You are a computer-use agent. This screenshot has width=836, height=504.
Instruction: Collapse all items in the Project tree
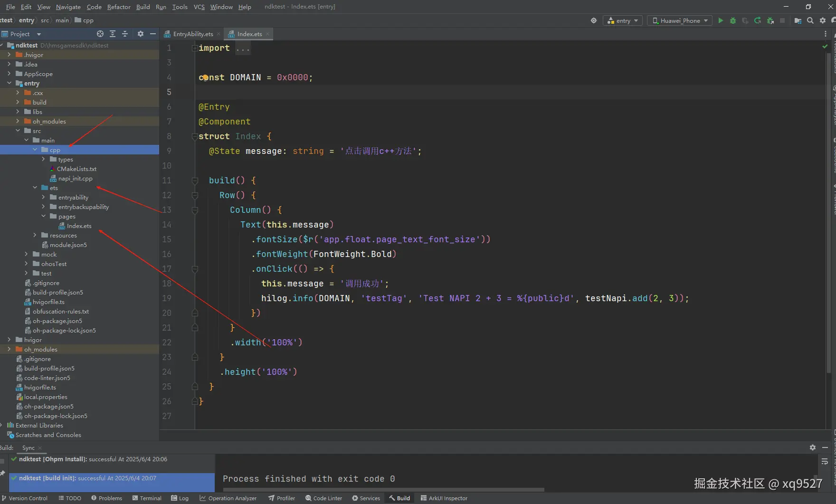[125, 34]
